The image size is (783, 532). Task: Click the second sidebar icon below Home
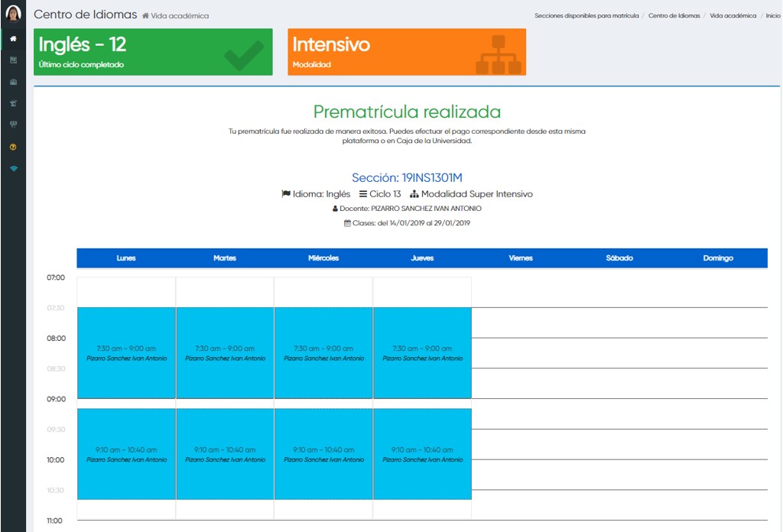[13, 60]
